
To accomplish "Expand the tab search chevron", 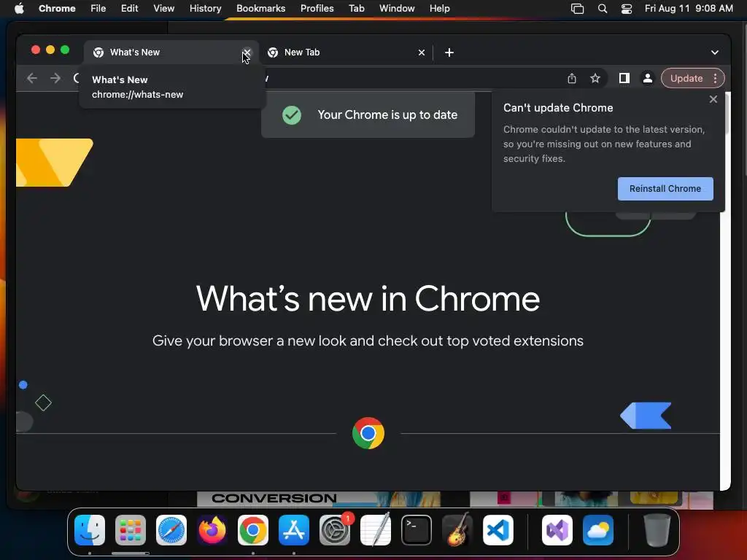I will 715,52.
